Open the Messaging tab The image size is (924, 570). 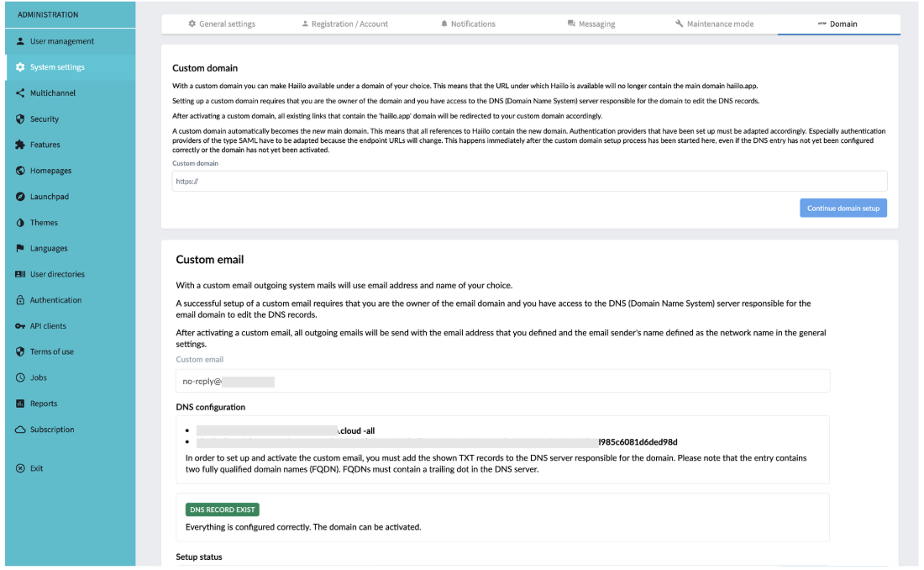(591, 24)
